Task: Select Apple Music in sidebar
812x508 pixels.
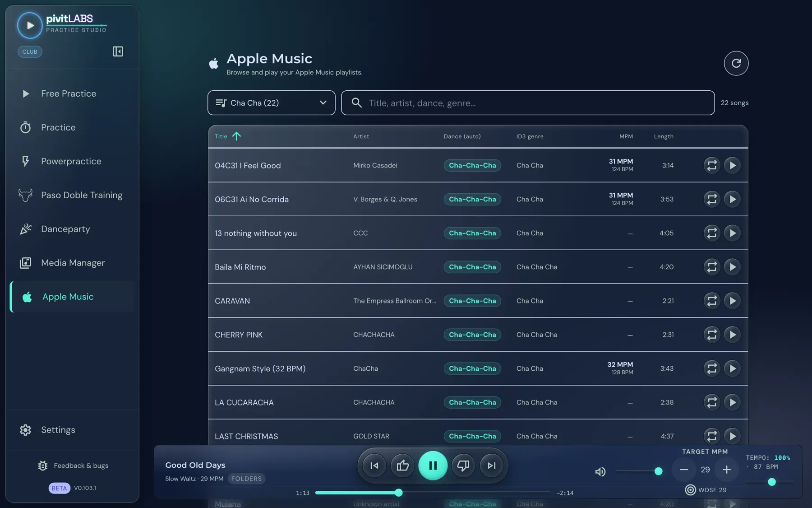Action: 72,297
